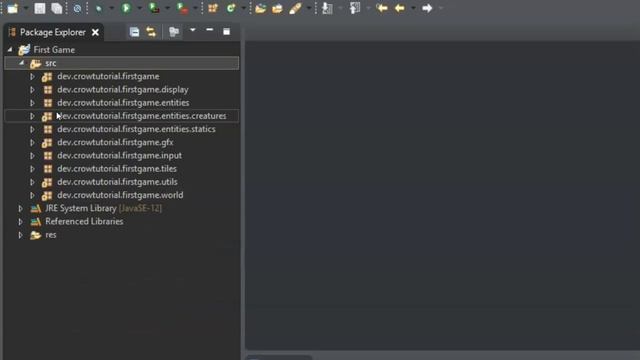Select dev.crowtutorial.firstgame.input package label
This screenshot has height=360, width=640.
[120, 156]
